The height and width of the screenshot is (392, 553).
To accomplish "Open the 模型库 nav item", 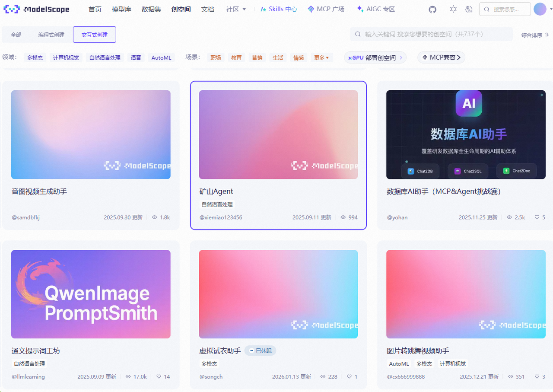I will [x=121, y=9].
